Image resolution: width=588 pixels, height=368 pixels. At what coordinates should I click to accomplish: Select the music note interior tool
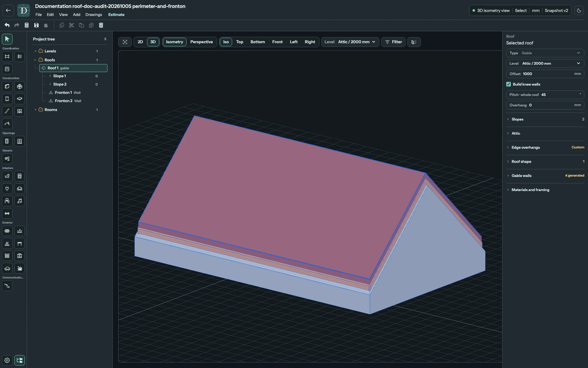click(20, 201)
